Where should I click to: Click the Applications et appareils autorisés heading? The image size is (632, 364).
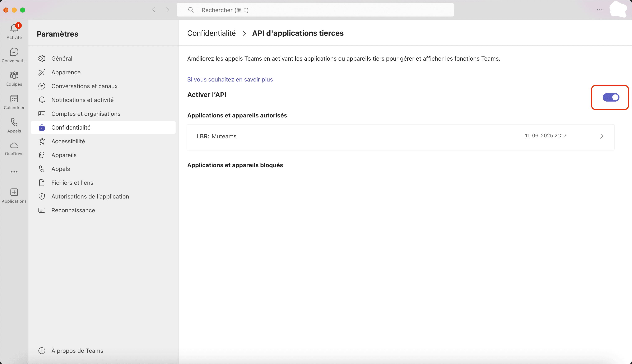237,116
